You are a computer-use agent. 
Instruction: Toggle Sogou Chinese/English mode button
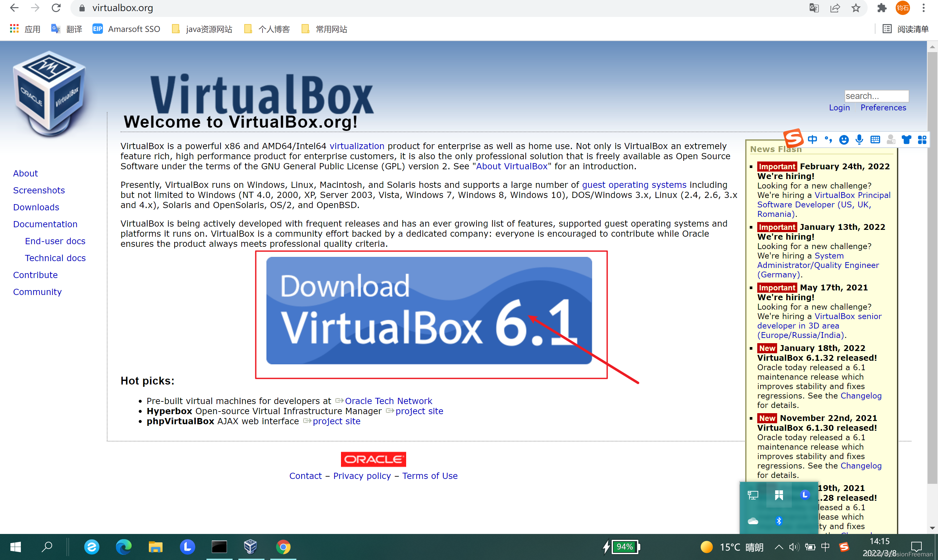click(x=812, y=140)
